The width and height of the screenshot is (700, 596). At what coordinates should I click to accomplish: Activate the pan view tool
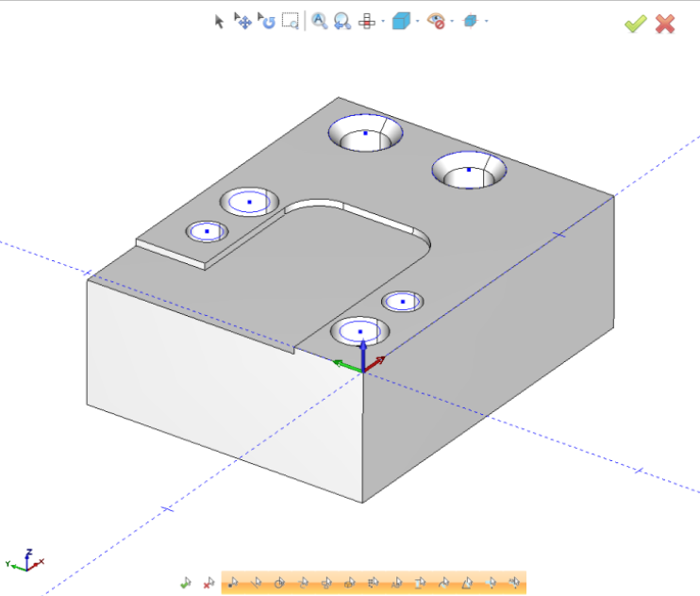point(242,21)
